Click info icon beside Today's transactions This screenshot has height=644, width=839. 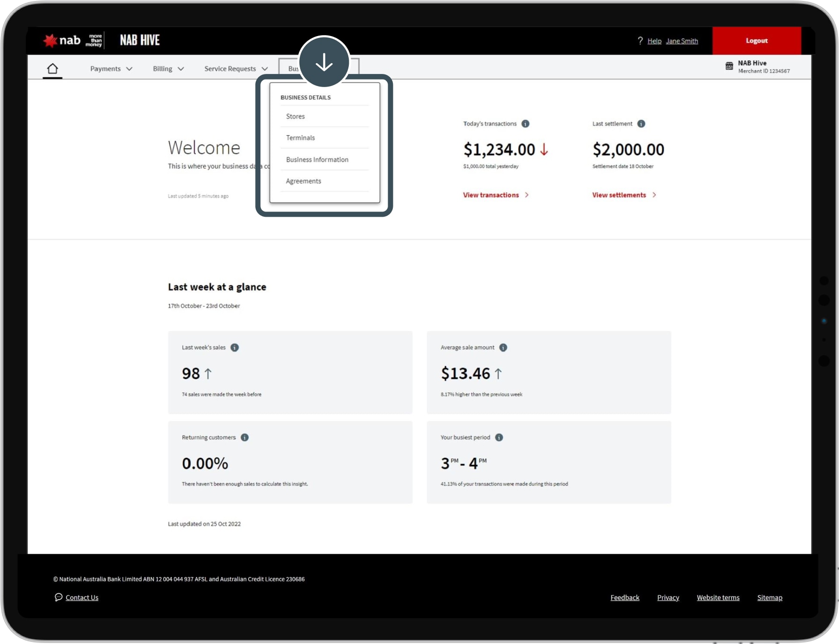[525, 124]
